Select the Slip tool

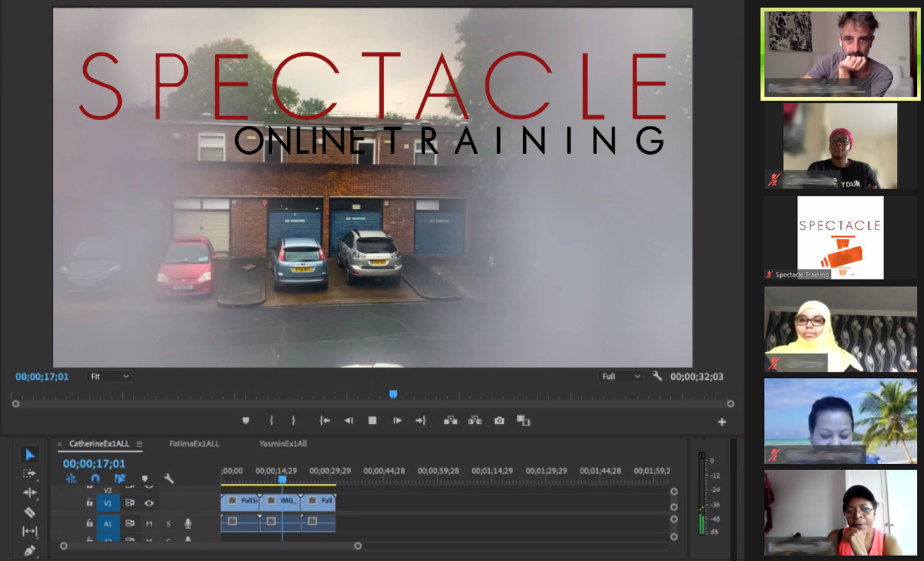click(29, 532)
